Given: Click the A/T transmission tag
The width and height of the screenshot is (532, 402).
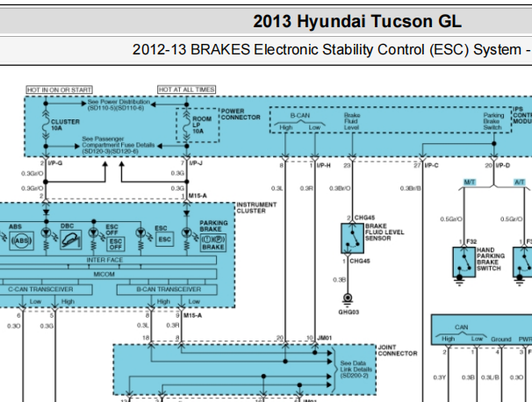Looking at the screenshot, I should tap(520, 183).
